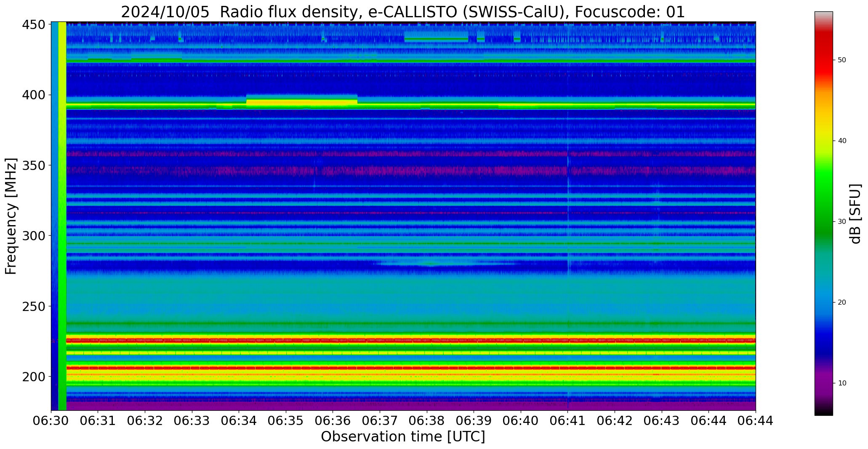Click the 'dB [SFU]' colorbar label

[855, 213]
